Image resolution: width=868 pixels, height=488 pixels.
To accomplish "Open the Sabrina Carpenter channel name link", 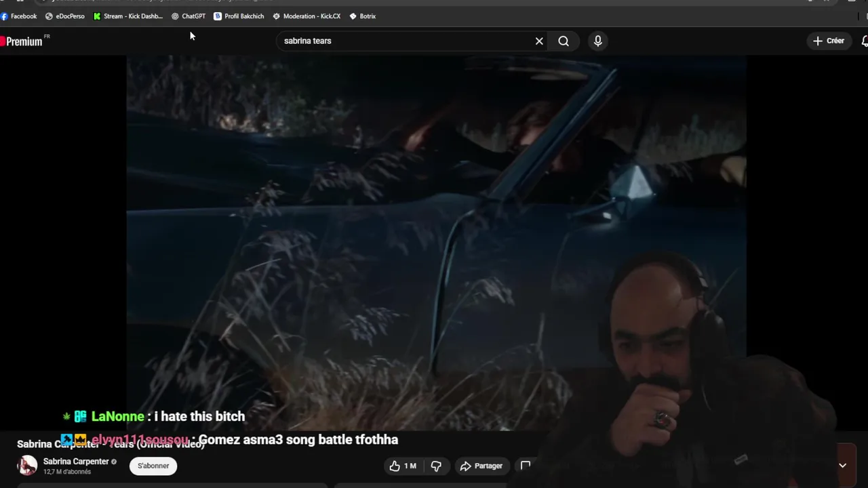I will click(76, 462).
